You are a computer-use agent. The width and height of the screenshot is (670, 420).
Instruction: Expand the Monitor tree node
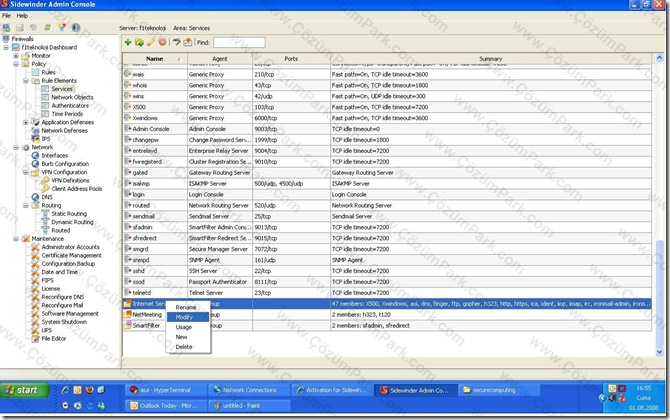pyautogui.click(x=16, y=56)
